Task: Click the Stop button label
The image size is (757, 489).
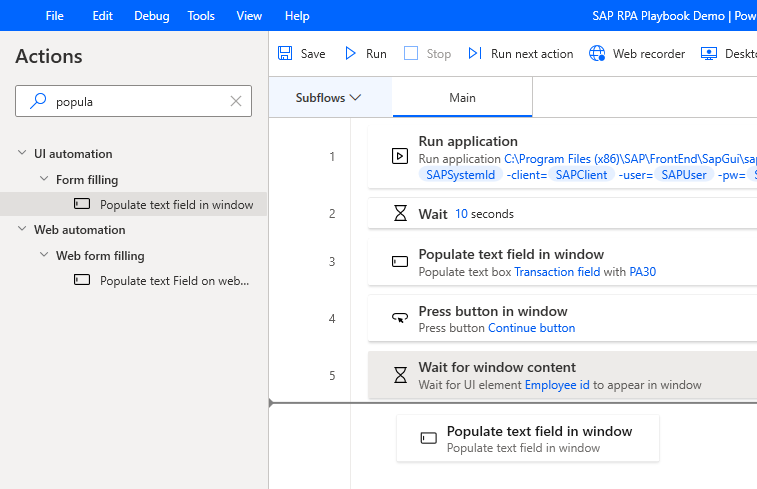Action: coord(438,54)
